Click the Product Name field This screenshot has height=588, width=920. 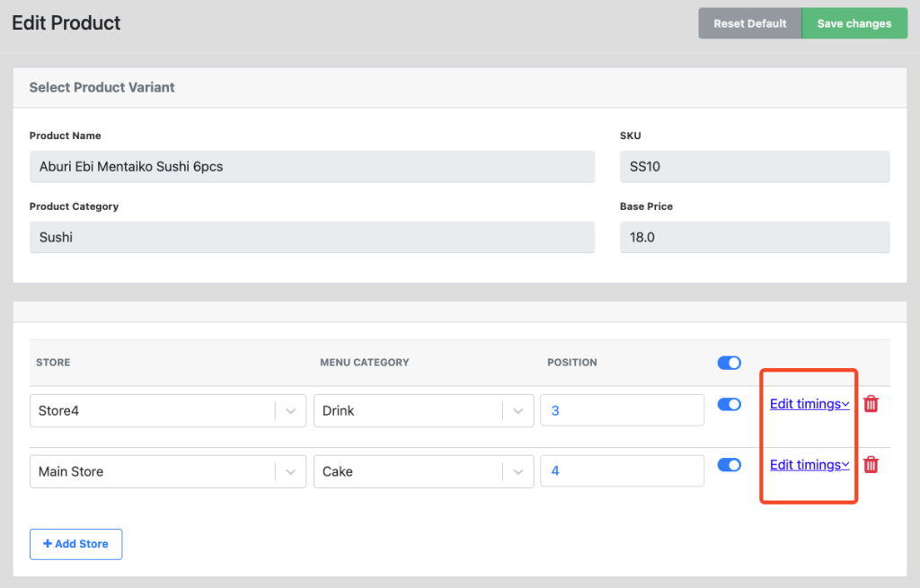(312, 167)
